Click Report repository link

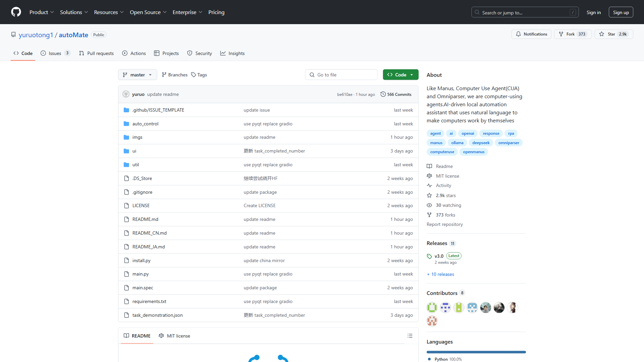pos(445,225)
